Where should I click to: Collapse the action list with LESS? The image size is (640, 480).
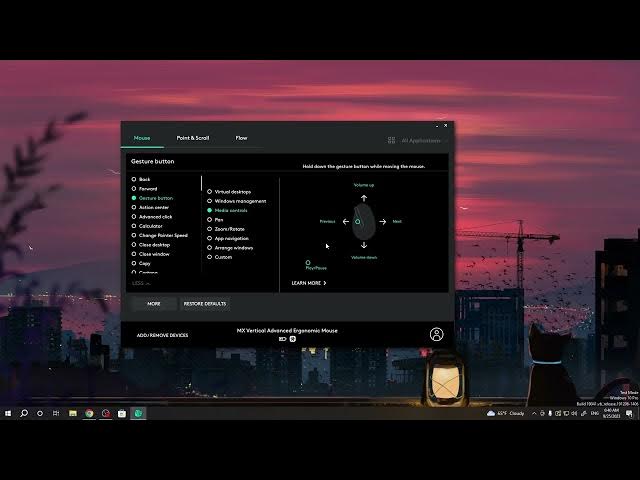141,283
